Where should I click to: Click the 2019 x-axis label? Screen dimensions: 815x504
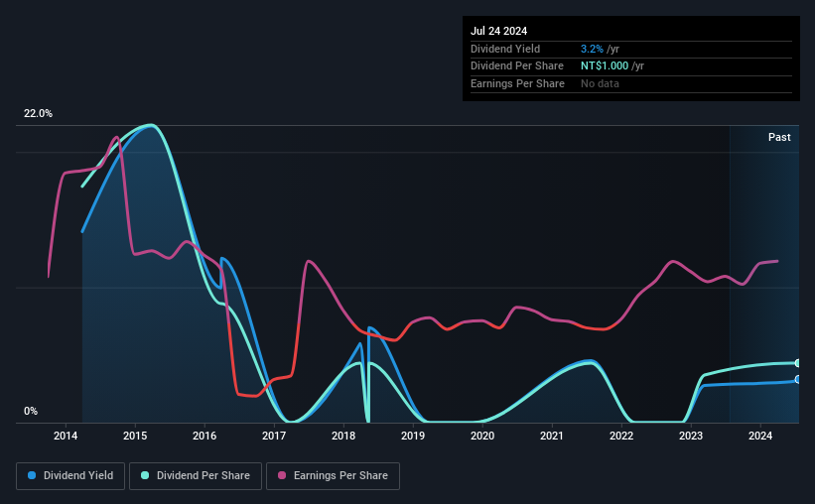click(x=413, y=436)
